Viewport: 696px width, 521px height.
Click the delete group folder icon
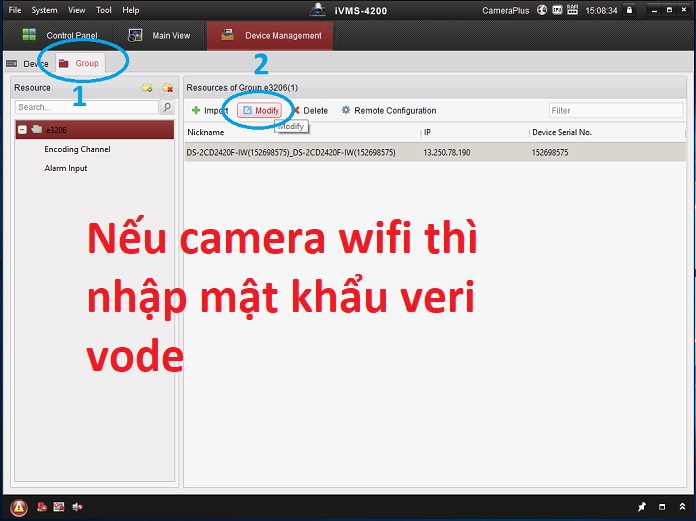[x=167, y=87]
